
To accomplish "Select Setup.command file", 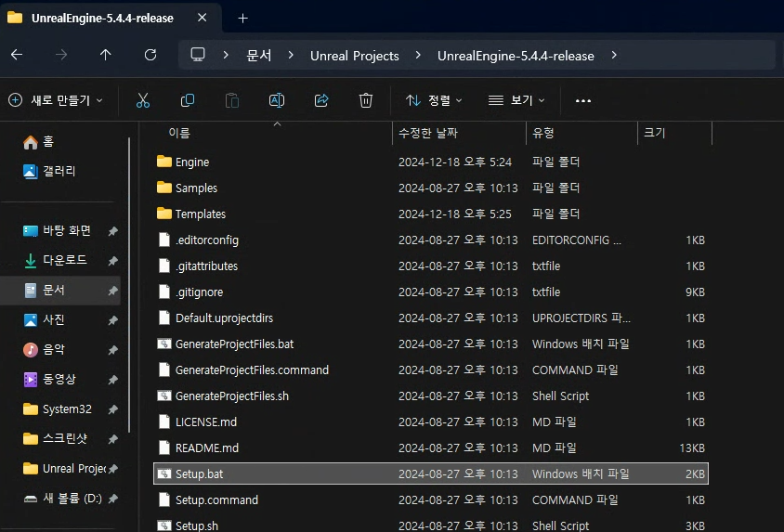I will 430,500.
